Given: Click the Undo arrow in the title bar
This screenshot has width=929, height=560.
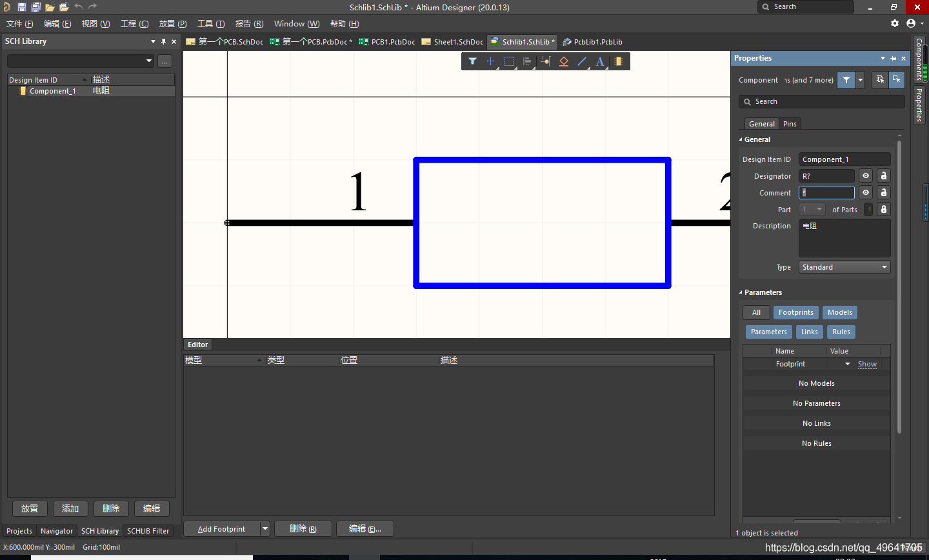Looking at the screenshot, I should pyautogui.click(x=78, y=6).
